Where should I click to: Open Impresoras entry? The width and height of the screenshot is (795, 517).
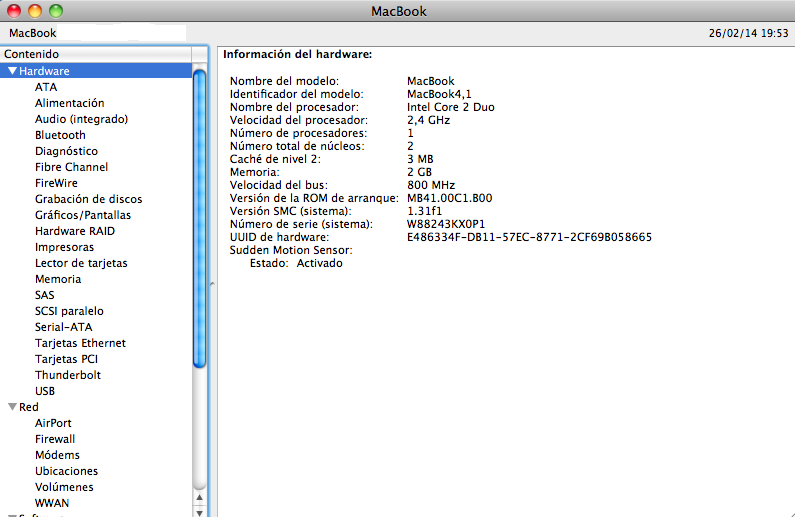point(64,247)
